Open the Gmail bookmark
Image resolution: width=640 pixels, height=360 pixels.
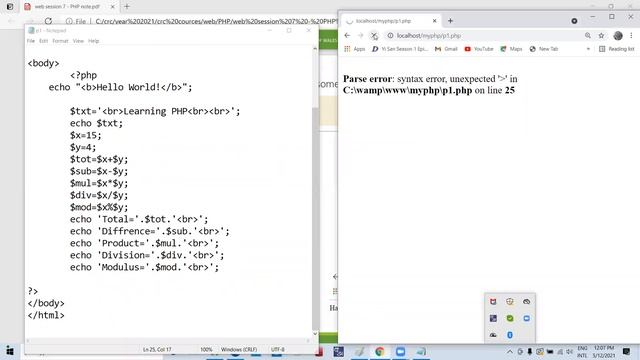[x=446, y=49]
